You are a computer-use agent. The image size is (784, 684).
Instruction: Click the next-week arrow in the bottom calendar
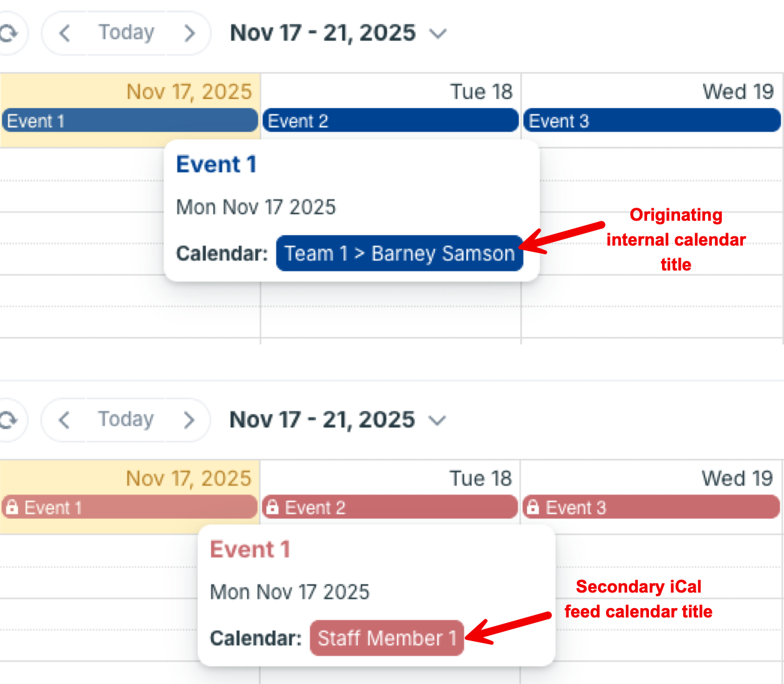tap(190, 420)
